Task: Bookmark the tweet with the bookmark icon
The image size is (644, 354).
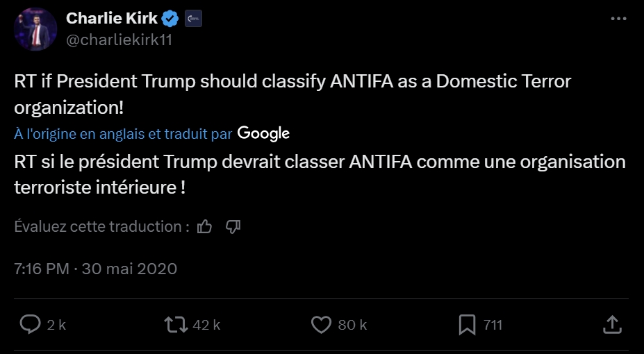Action: tap(468, 324)
